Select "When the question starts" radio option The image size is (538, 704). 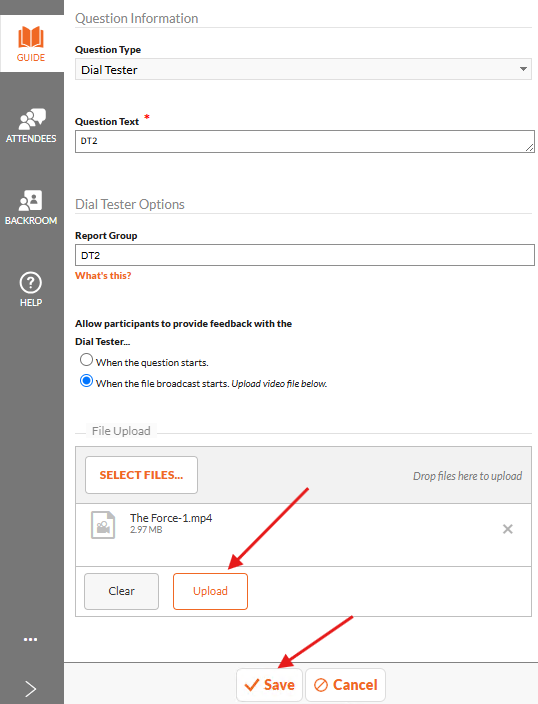[x=86, y=360]
